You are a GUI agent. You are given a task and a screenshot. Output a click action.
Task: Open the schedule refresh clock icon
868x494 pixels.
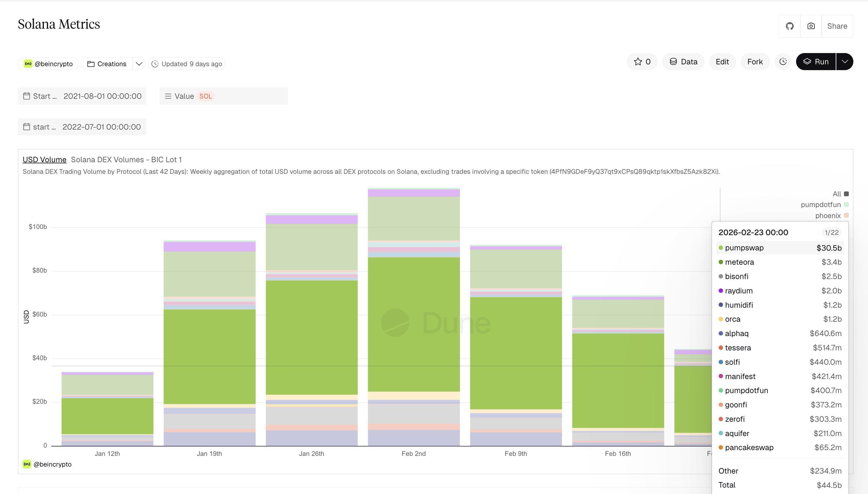(x=783, y=62)
